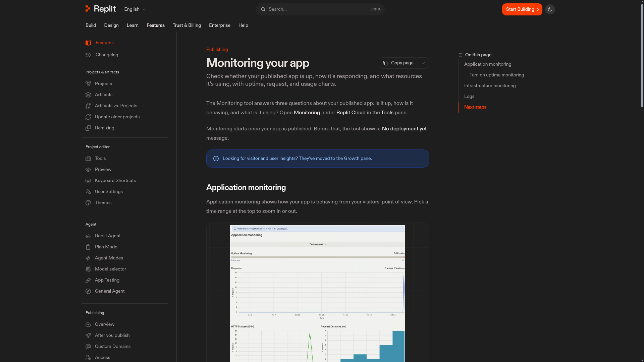Click the App Testing icon
The height and width of the screenshot is (362, 644).
tap(88, 280)
